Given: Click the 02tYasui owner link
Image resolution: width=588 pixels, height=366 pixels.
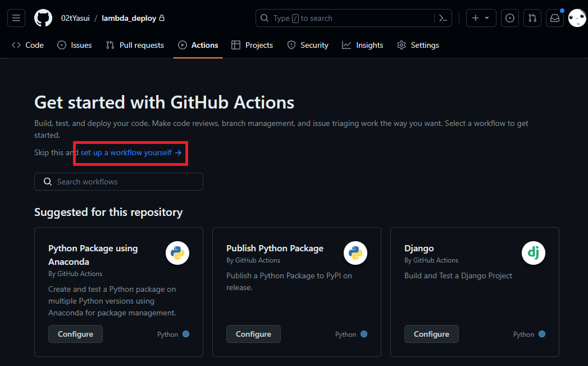Looking at the screenshot, I should coord(75,18).
